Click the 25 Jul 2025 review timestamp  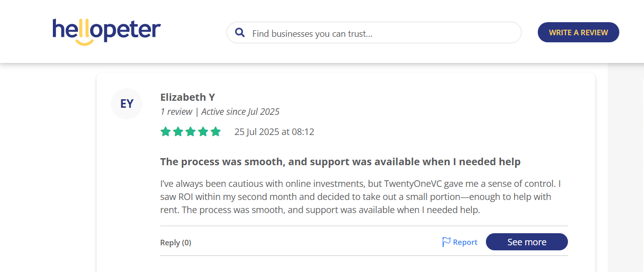pos(274,132)
